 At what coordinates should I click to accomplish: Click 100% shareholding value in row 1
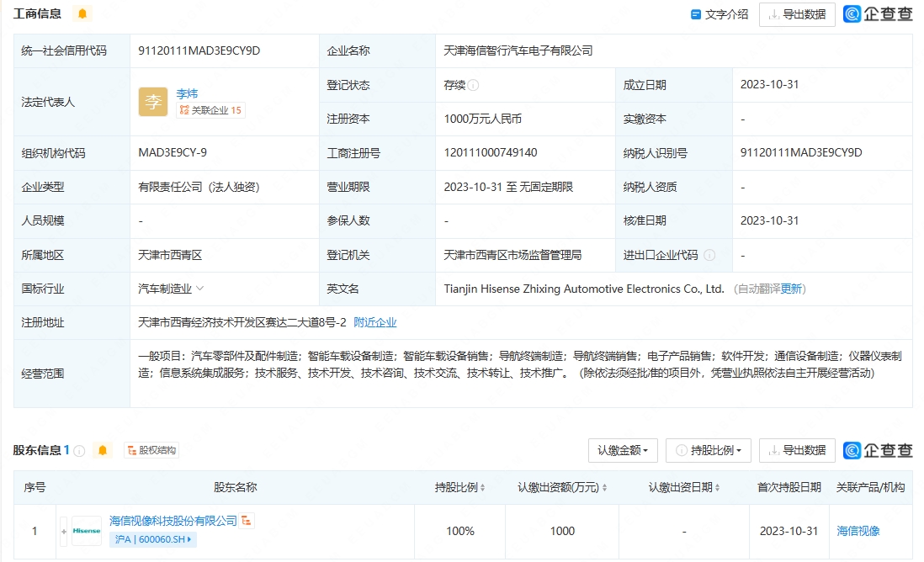coord(460,531)
